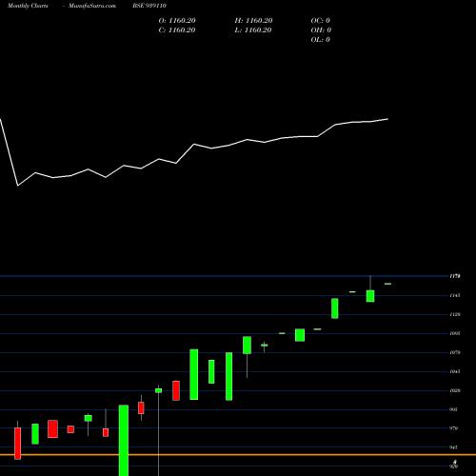Click the 995 price axis label

(x=454, y=409)
